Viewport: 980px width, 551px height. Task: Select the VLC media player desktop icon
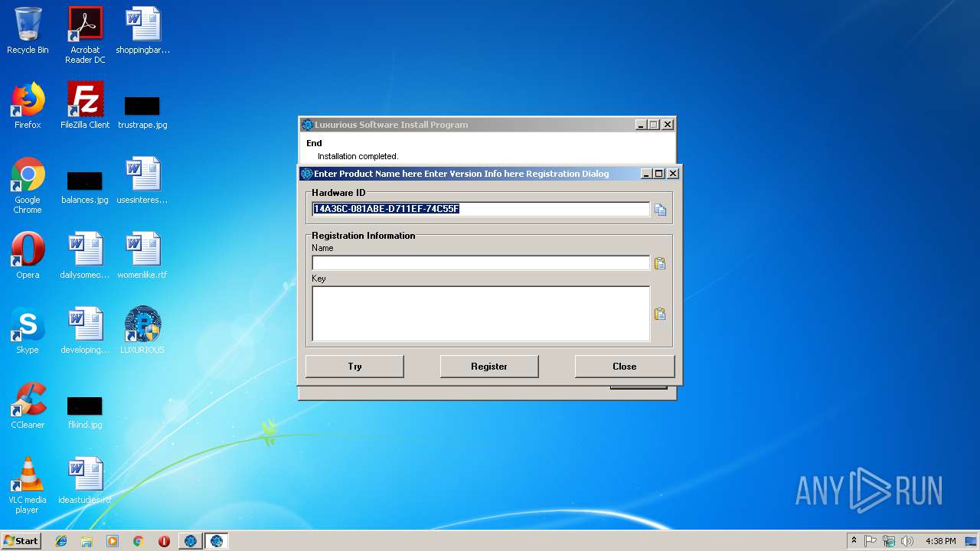point(28,485)
